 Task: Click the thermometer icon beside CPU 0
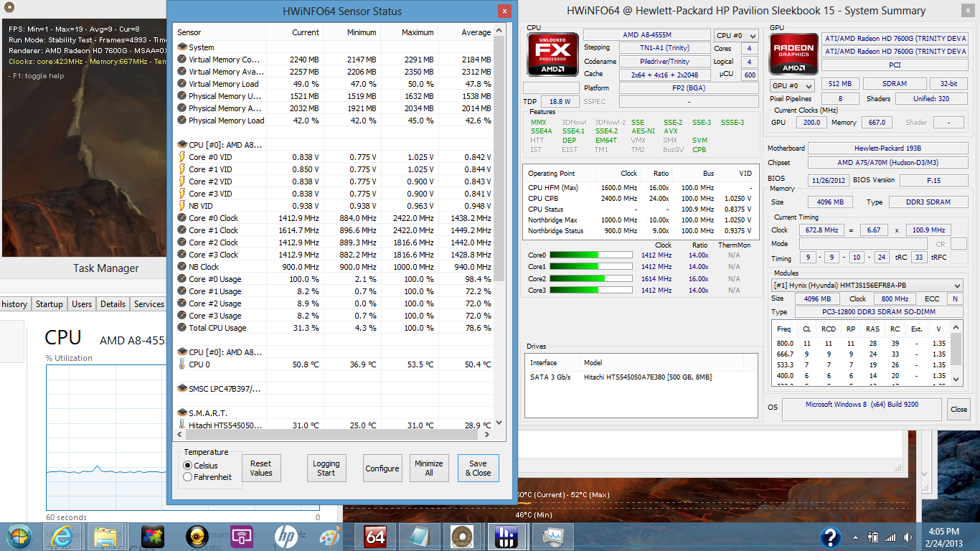(x=182, y=364)
